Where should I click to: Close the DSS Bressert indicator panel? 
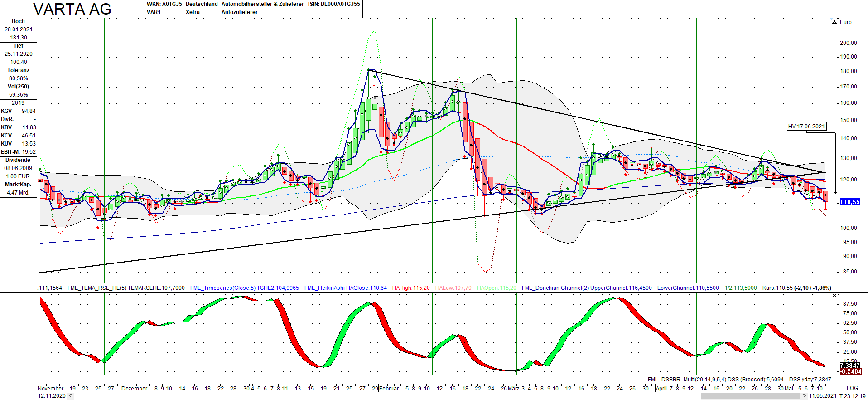[834, 295]
